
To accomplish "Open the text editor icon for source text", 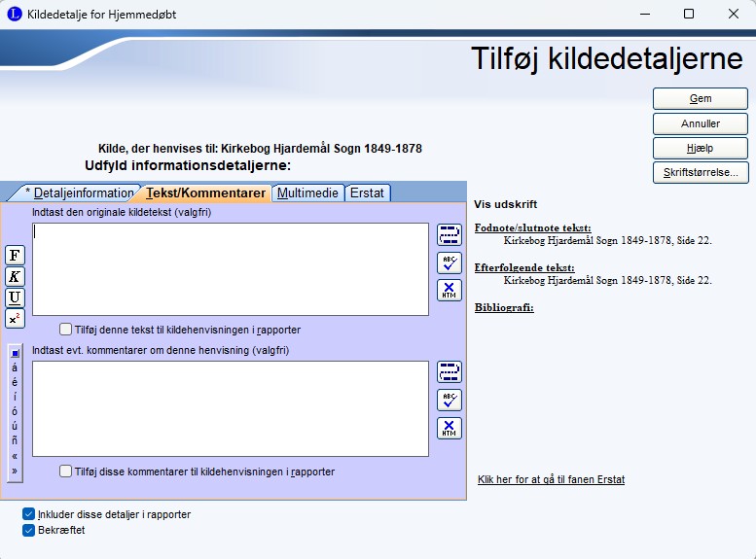I will pyautogui.click(x=449, y=234).
